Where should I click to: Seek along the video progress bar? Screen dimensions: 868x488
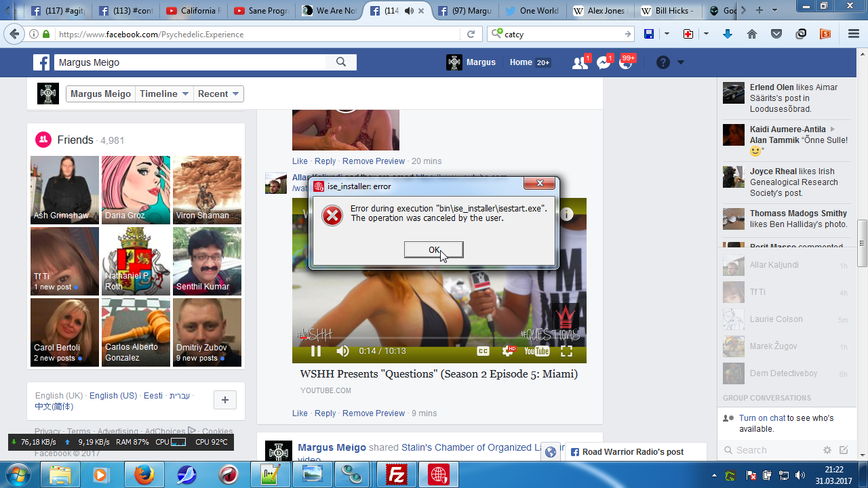pos(439,338)
